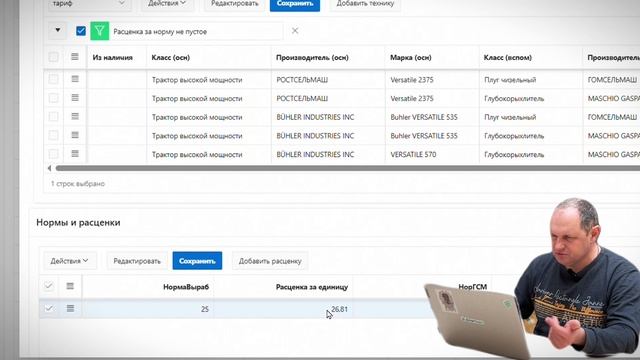This screenshot has height=360, width=640.
Task: Click the top Редактировать button
Action: click(x=235, y=4)
